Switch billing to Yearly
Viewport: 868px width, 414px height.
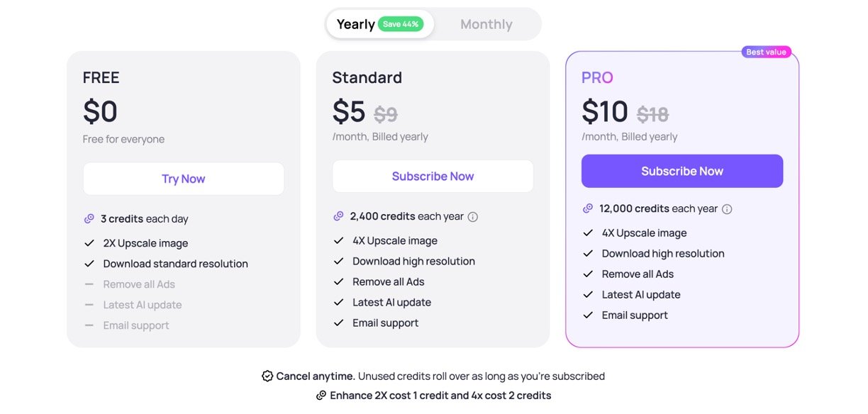tap(355, 24)
